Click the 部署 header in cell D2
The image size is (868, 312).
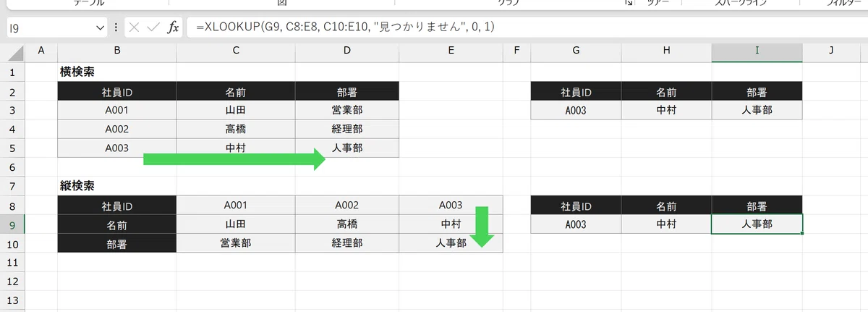(346, 91)
